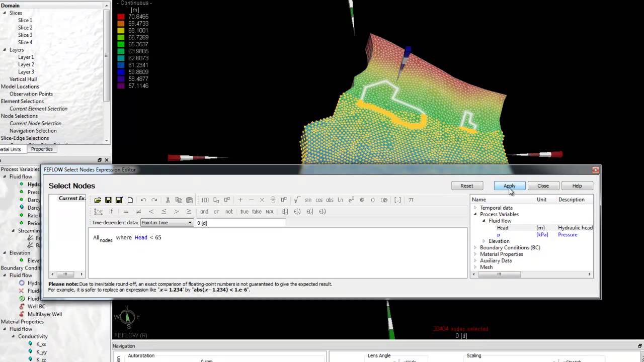The height and width of the screenshot is (362, 644).
Task: Open Help for expression editor
Action: (577, 186)
